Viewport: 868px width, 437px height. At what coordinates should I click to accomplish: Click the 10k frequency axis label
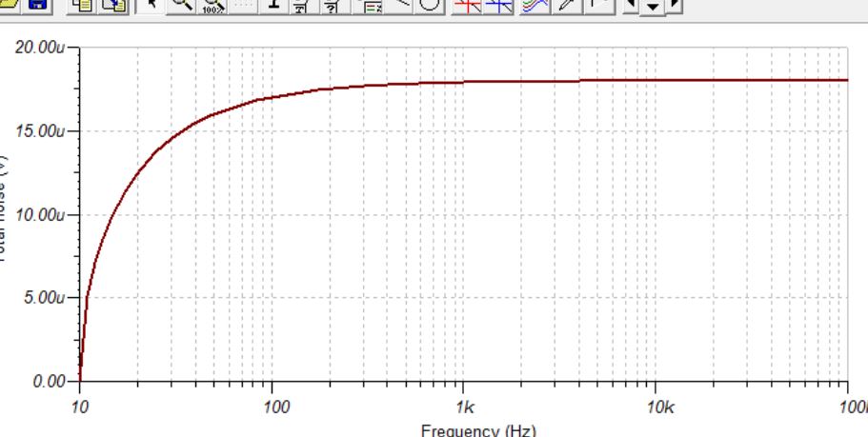coord(660,408)
